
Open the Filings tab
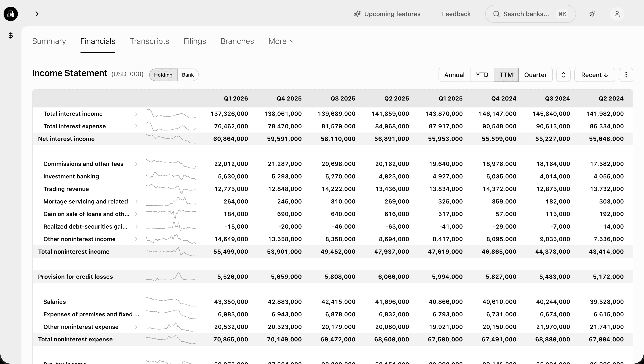[195, 41]
